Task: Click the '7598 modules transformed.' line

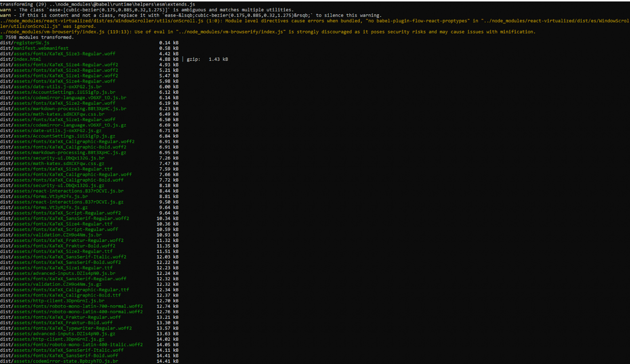Action: [37, 37]
